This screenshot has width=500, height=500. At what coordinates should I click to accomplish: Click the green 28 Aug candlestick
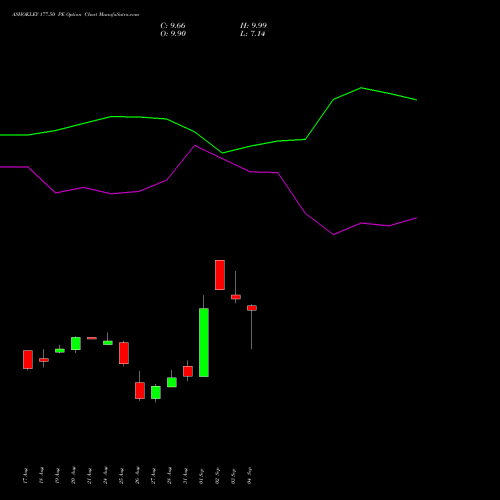click(x=172, y=382)
